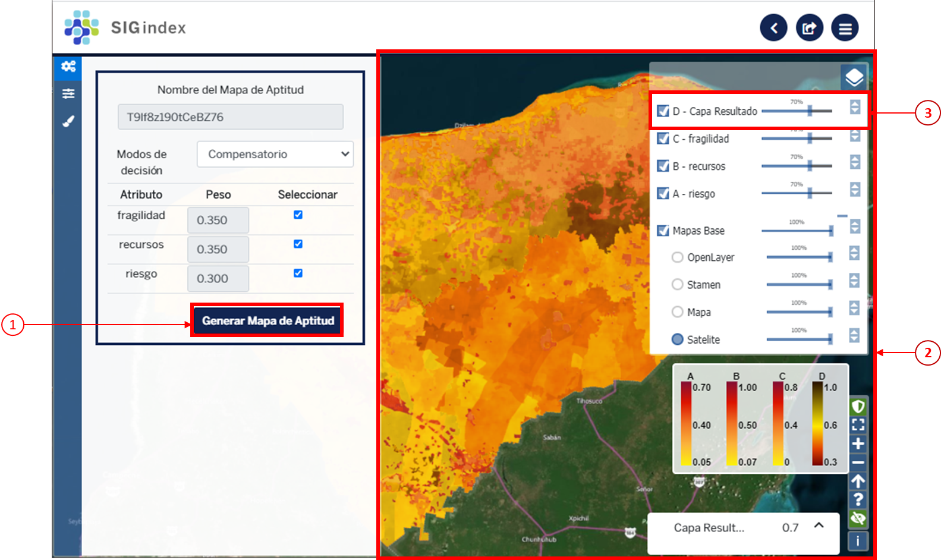The width and height of the screenshot is (941, 560).
Task: Click the riesgo weight field 0.300
Action: pos(218,278)
